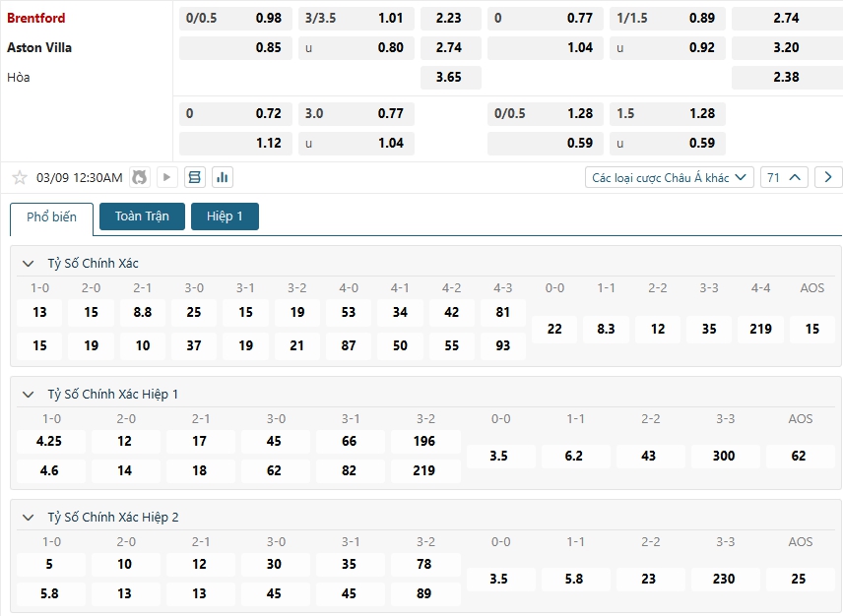The width and height of the screenshot is (843, 616).
Task: Select draw odds 3.65 in Hòa row
Action: tap(449, 77)
